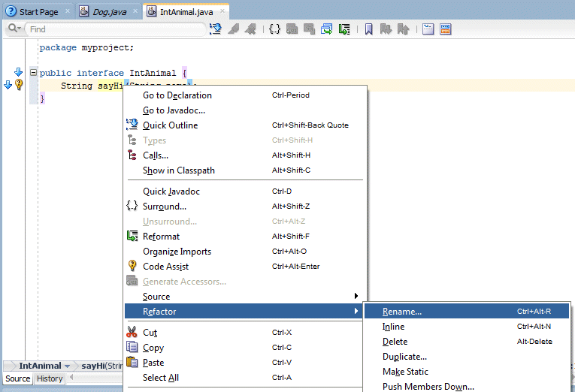Click the lightbulb code assist gutter icon

pyautogui.click(x=19, y=85)
